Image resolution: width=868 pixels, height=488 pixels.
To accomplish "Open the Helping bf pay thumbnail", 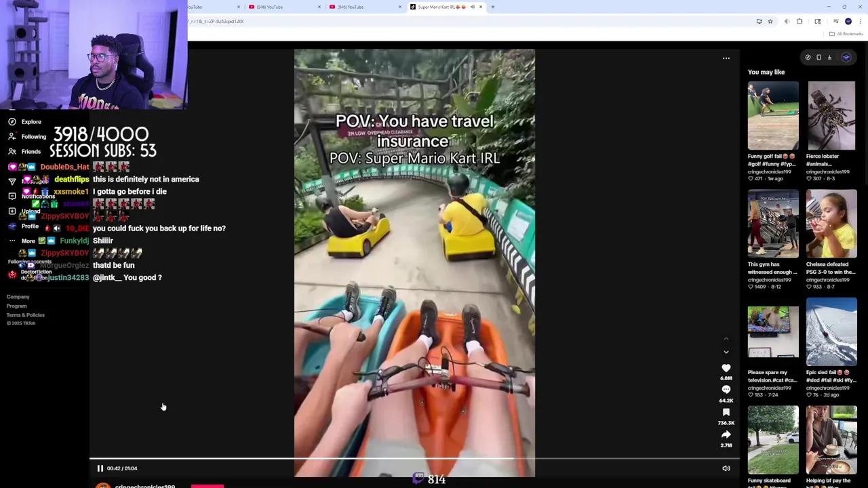I will tap(831, 440).
